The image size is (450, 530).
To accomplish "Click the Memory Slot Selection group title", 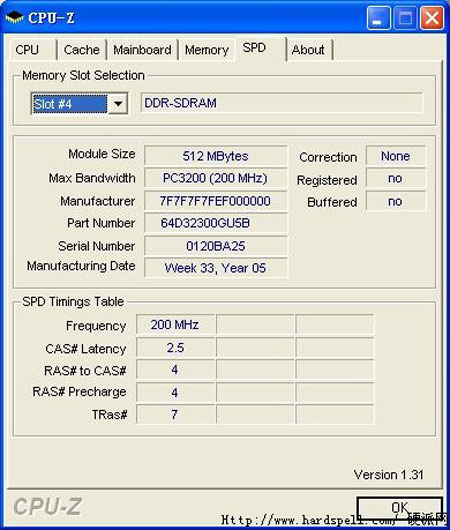I will point(83,75).
